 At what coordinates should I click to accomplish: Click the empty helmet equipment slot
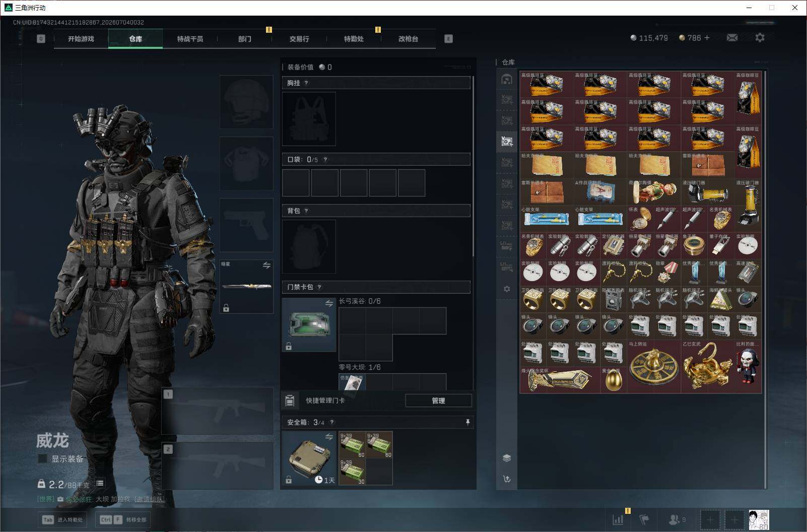246,102
